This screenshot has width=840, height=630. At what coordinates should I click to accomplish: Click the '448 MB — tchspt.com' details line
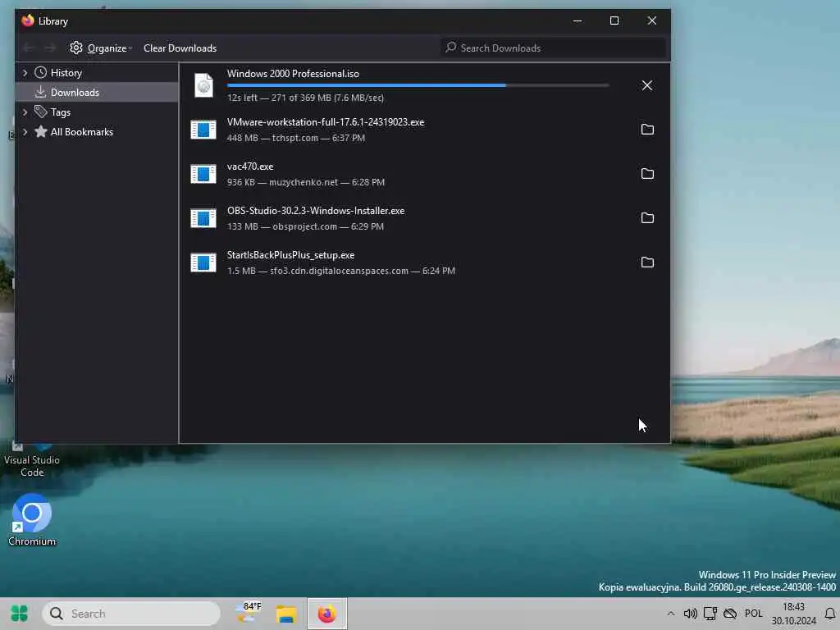295,138
